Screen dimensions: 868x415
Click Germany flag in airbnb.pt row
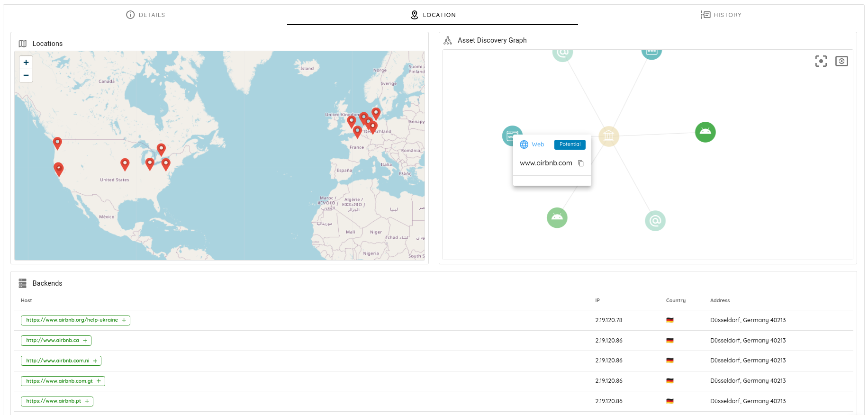pos(669,401)
